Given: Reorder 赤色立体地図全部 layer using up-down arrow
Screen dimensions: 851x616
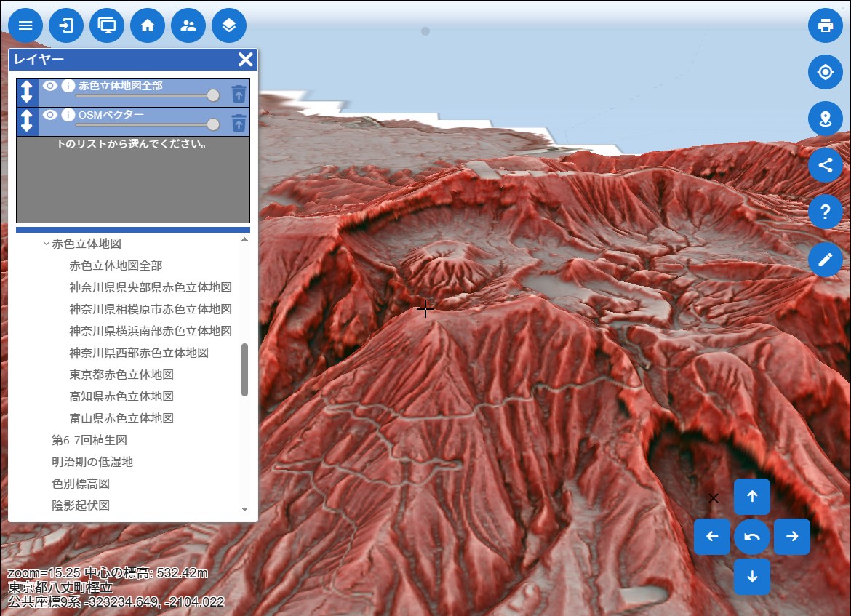Looking at the screenshot, I should pyautogui.click(x=27, y=92).
